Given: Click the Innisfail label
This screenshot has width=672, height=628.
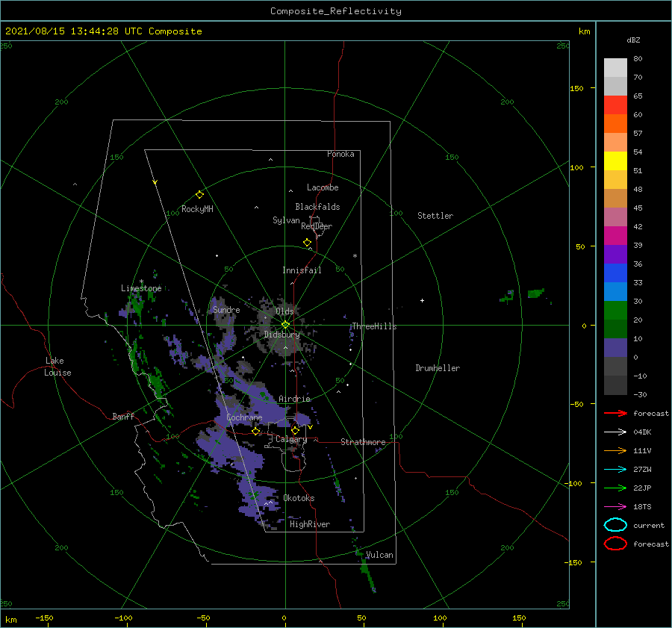Looking at the screenshot, I should 302,270.
